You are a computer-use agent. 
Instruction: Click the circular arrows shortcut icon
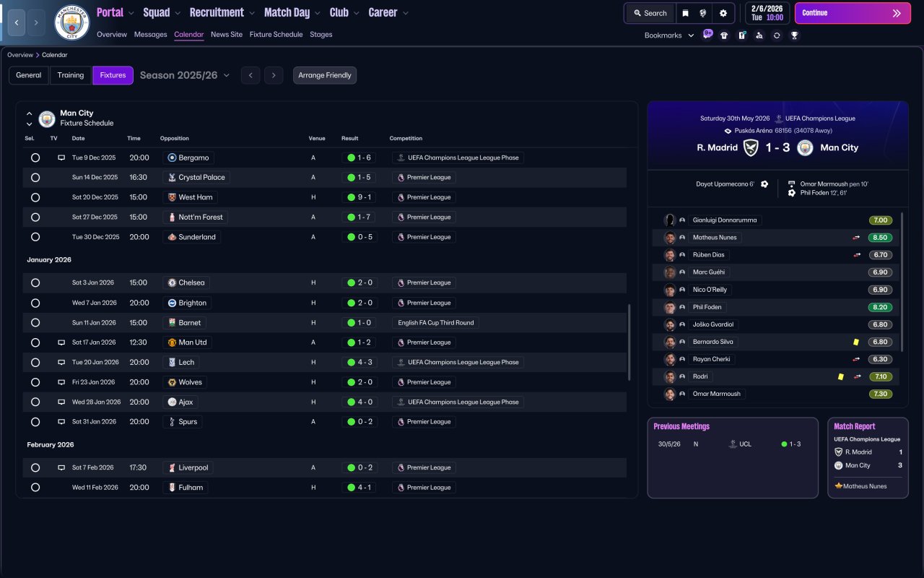[x=777, y=35]
